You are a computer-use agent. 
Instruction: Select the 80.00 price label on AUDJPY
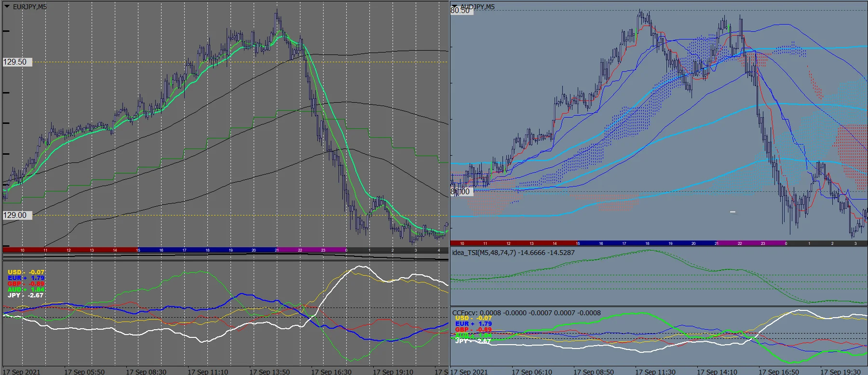pyautogui.click(x=461, y=191)
